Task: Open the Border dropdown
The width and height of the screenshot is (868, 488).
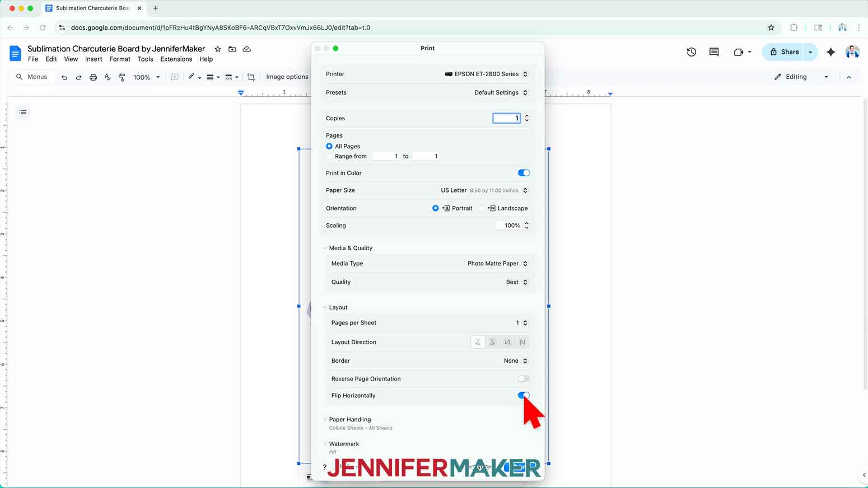Action: (515, 361)
